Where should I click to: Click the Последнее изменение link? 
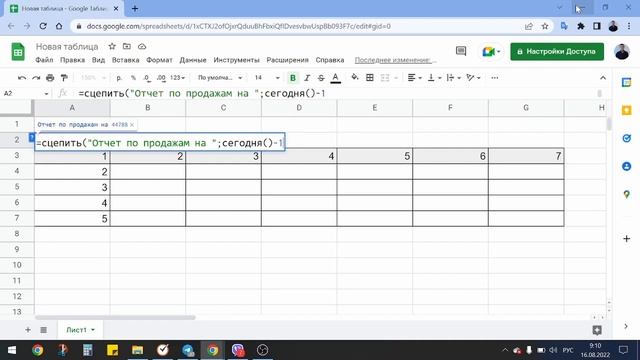pos(395,60)
